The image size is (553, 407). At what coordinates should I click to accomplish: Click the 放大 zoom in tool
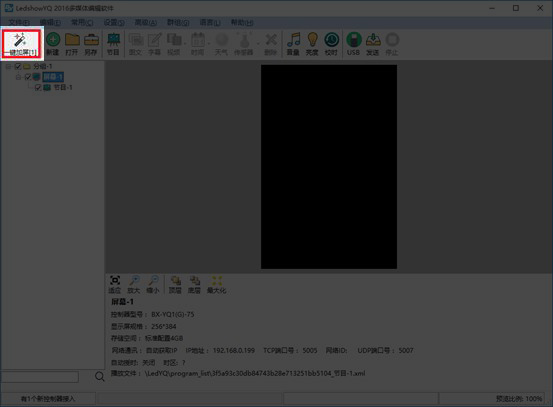[x=134, y=285]
